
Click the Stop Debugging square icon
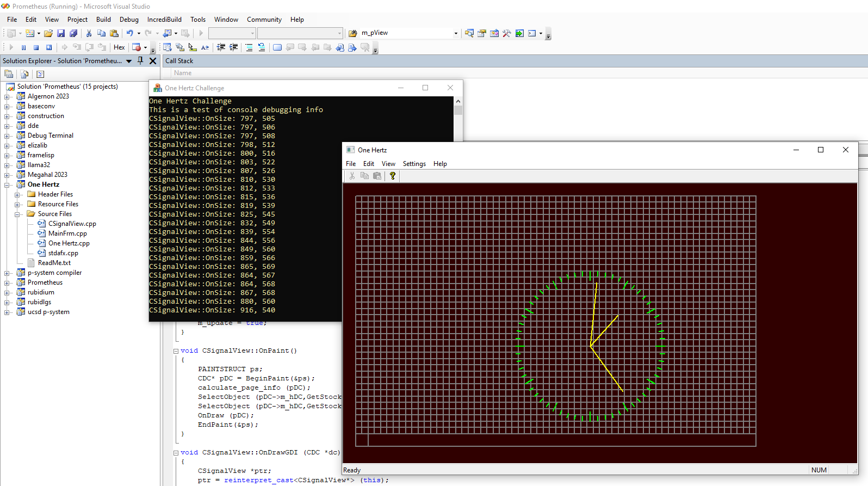tap(36, 47)
